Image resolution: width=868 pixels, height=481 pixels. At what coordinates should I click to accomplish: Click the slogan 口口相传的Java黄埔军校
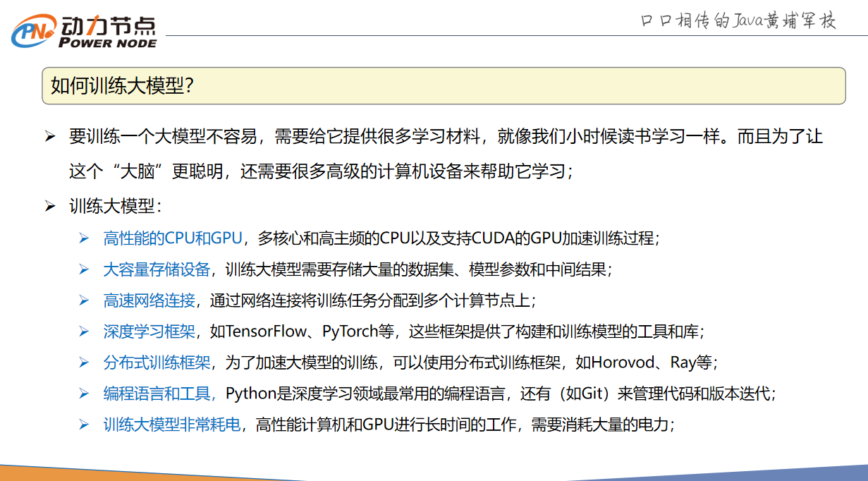[x=738, y=21]
